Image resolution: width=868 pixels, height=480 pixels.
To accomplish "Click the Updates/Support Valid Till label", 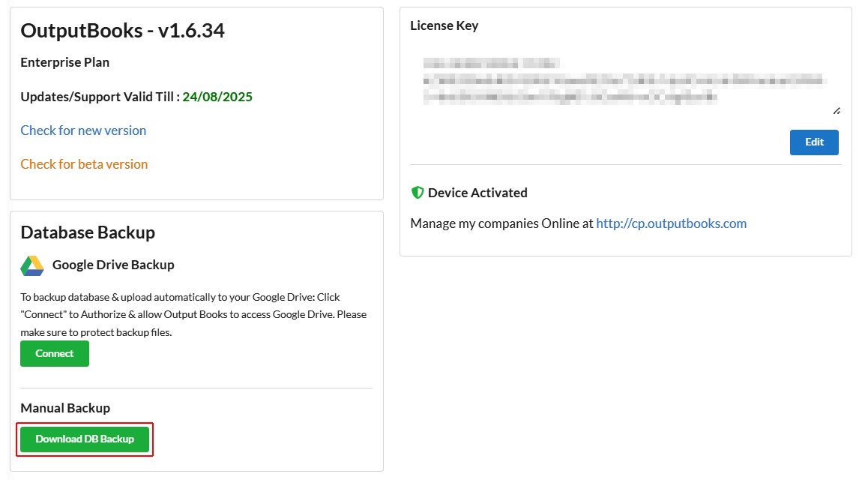I will point(100,97).
